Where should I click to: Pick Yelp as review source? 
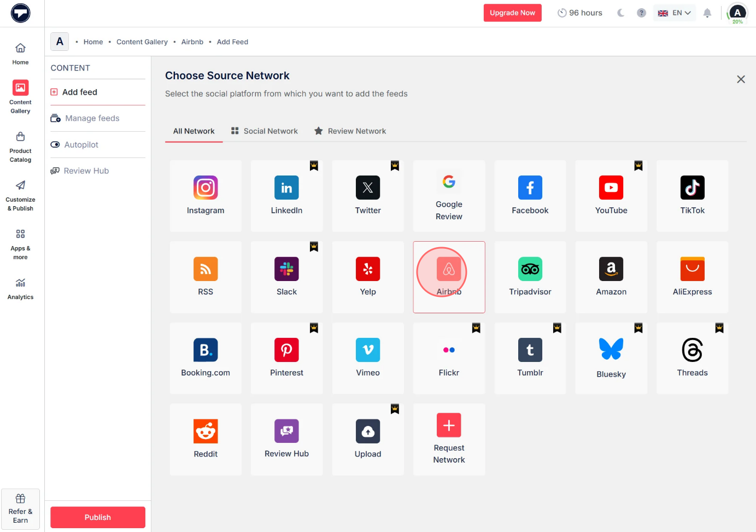368,277
